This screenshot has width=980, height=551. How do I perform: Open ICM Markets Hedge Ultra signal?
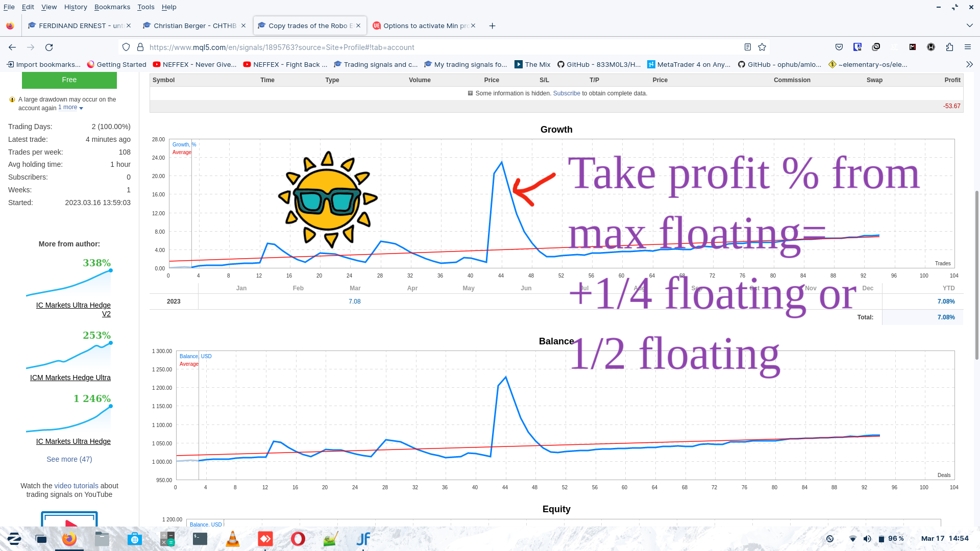[70, 378]
